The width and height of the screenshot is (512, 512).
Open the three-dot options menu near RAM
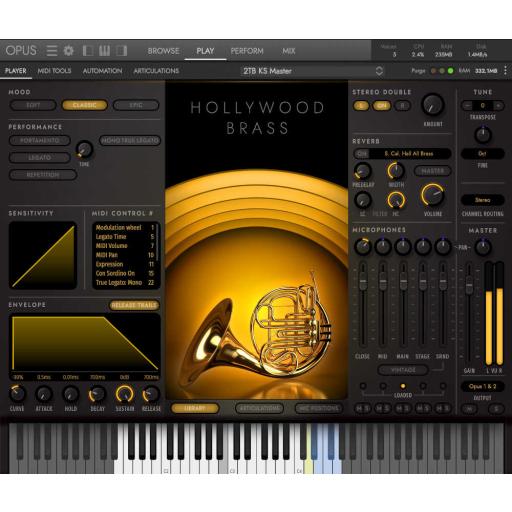pos(506,70)
